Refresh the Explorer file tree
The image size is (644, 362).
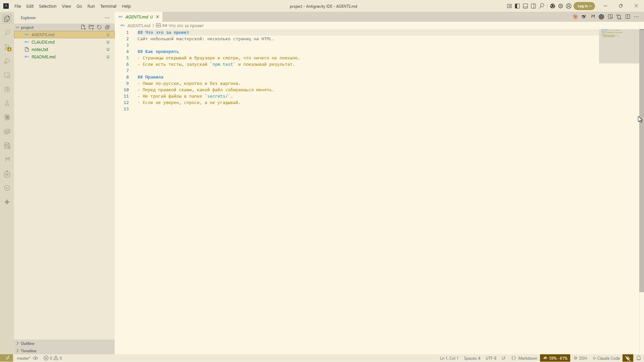click(x=99, y=27)
